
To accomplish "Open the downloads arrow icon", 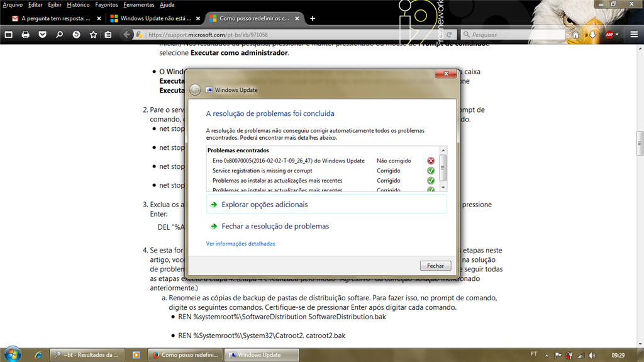I will pyautogui.click(x=592, y=35).
